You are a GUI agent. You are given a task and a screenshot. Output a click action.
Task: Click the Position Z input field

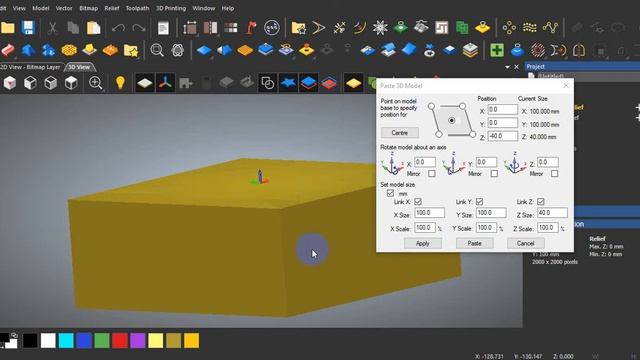pyautogui.click(x=502, y=136)
